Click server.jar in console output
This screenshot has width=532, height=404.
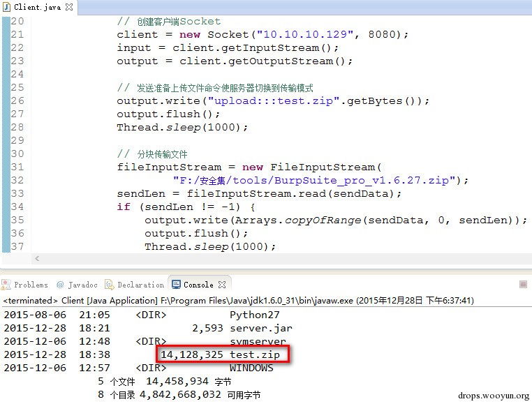260,328
